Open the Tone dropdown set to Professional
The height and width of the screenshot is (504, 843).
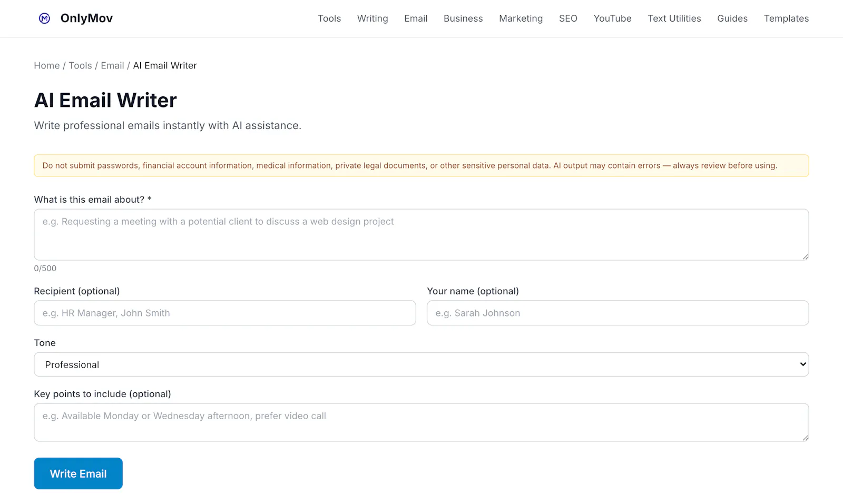click(421, 364)
